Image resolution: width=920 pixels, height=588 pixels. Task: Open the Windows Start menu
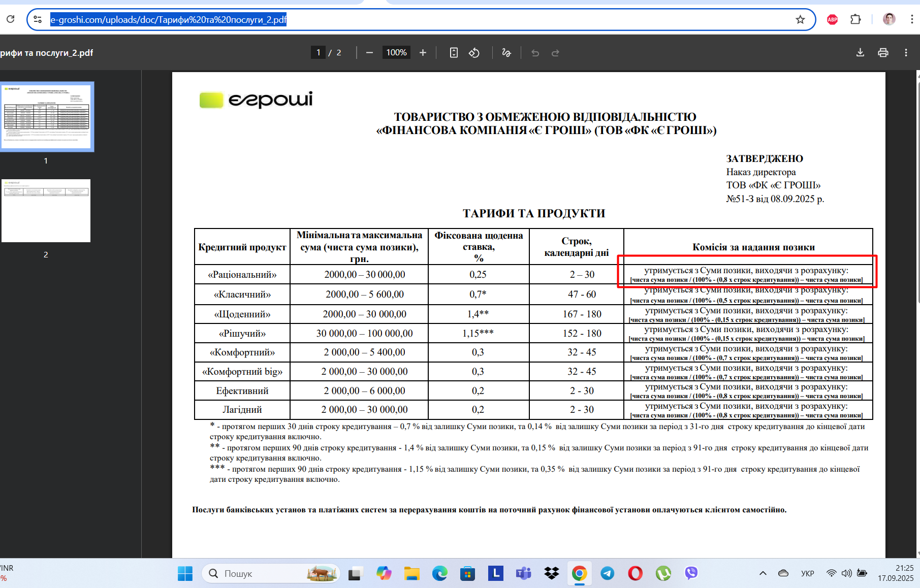185,573
